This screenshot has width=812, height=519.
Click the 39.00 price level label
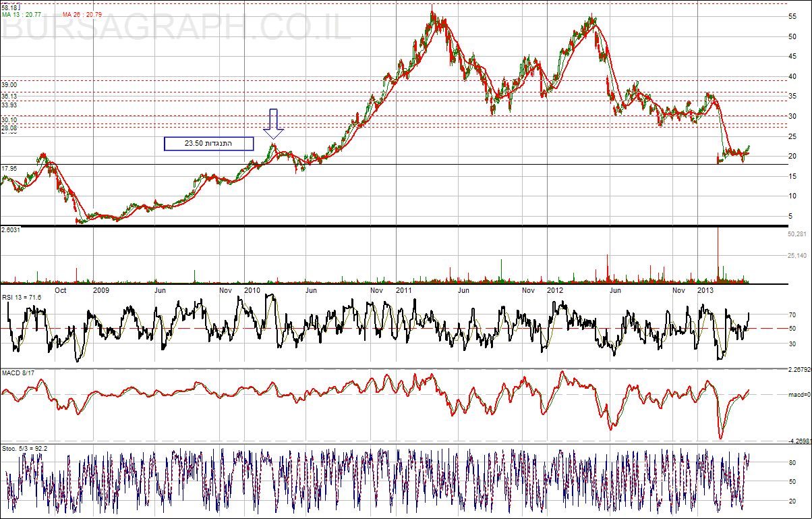tap(9, 85)
